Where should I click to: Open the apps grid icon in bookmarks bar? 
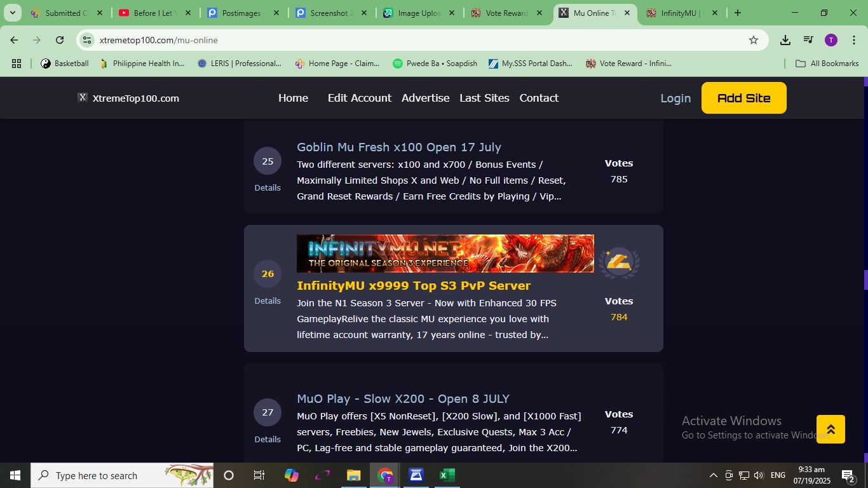17,63
